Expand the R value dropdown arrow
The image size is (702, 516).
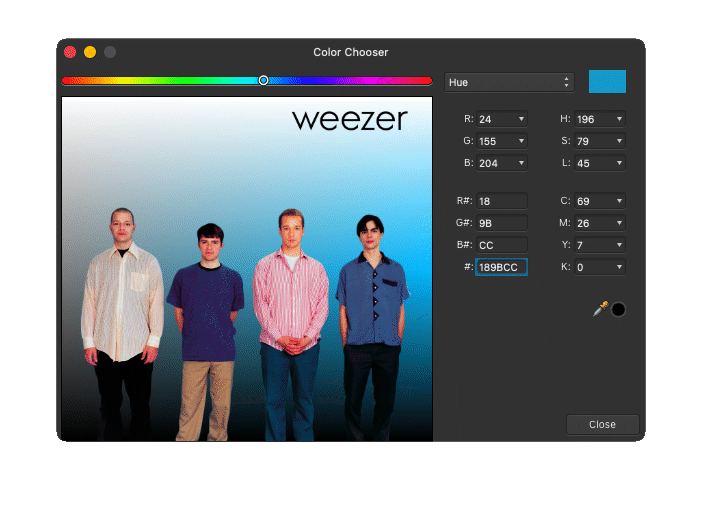(521, 119)
